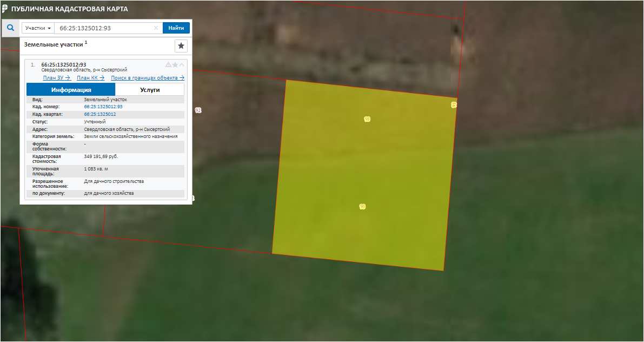Clear the search field with the X icon
Screen dimensions: 644x342
click(156, 28)
